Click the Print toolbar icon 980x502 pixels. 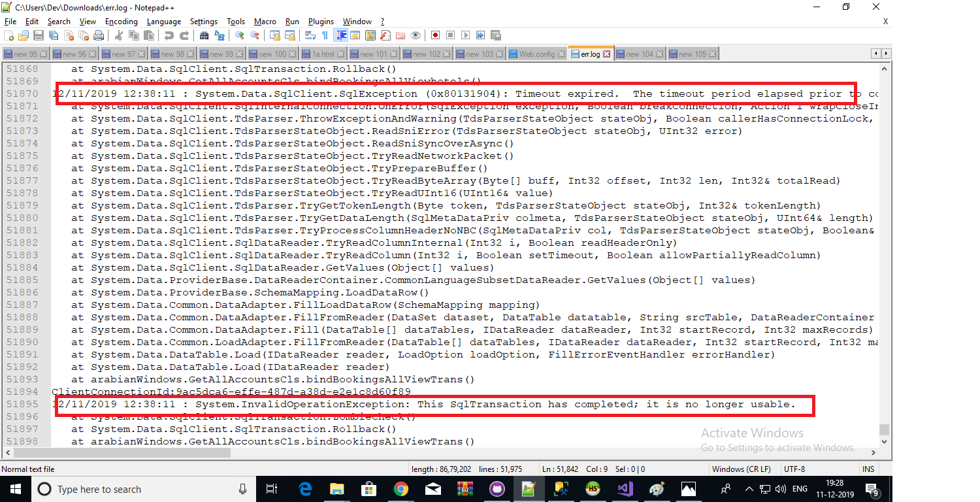pos(98,35)
